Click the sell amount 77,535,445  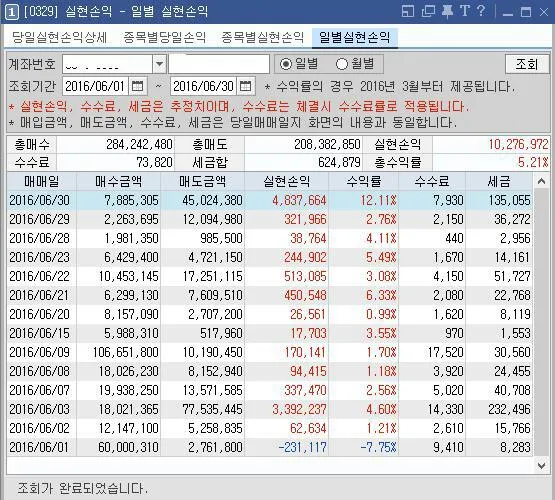[x=212, y=409]
